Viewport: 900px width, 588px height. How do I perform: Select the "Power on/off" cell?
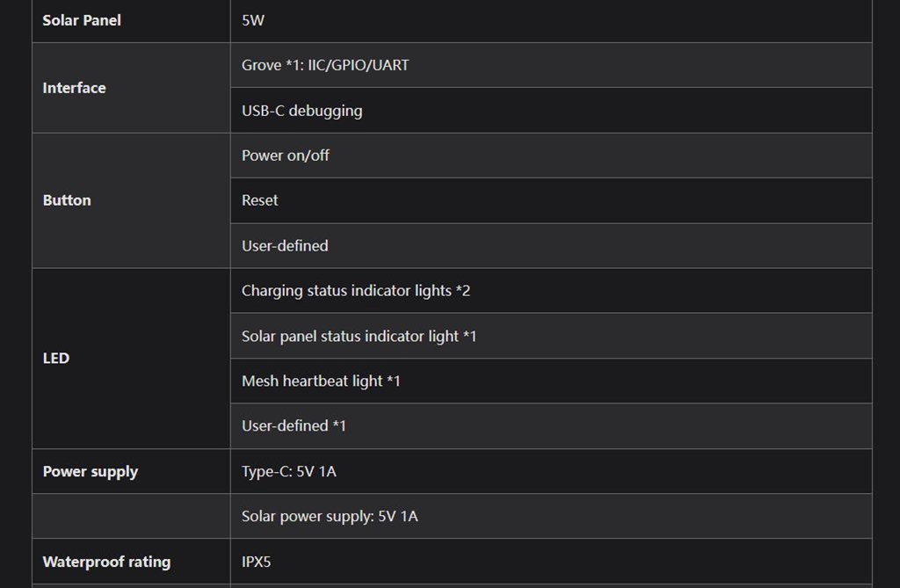click(286, 156)
